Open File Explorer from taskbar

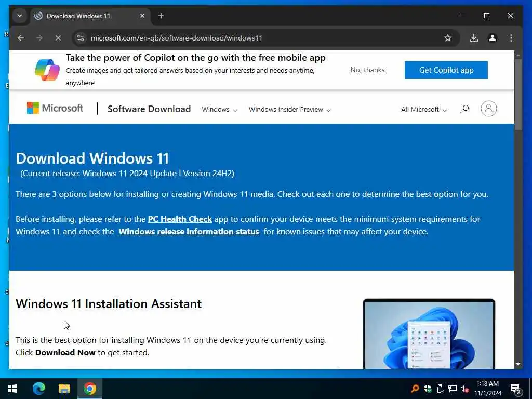(x=64, y=389)
